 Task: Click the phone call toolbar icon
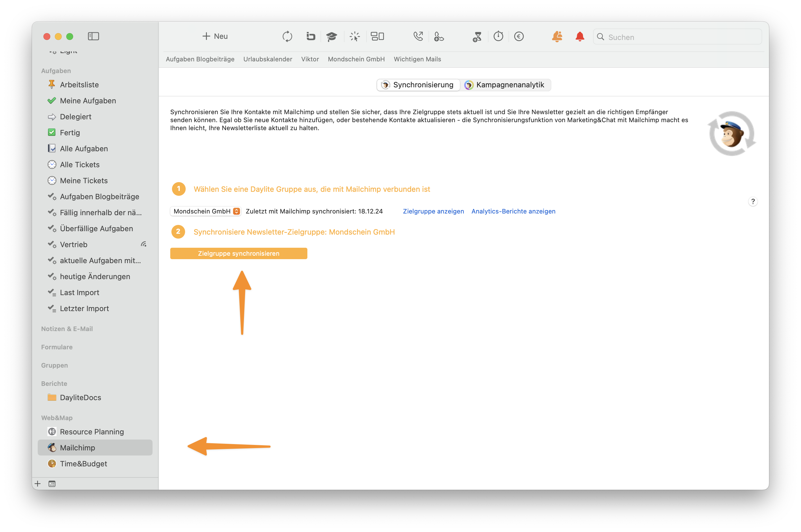418,36
